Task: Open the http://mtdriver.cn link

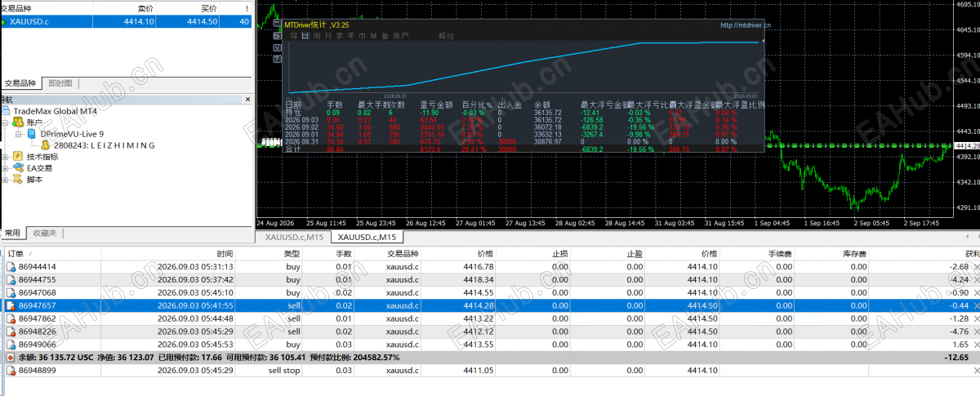Action: (x=746, y=26)
